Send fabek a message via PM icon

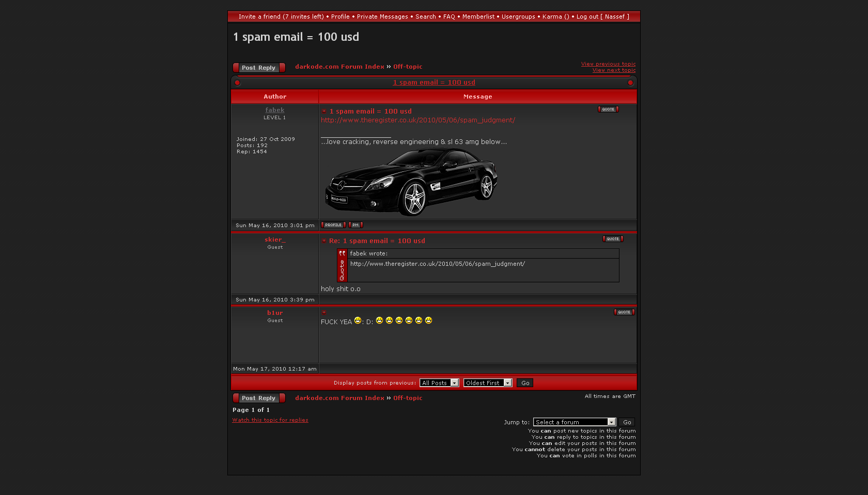[x=355, y=225]
